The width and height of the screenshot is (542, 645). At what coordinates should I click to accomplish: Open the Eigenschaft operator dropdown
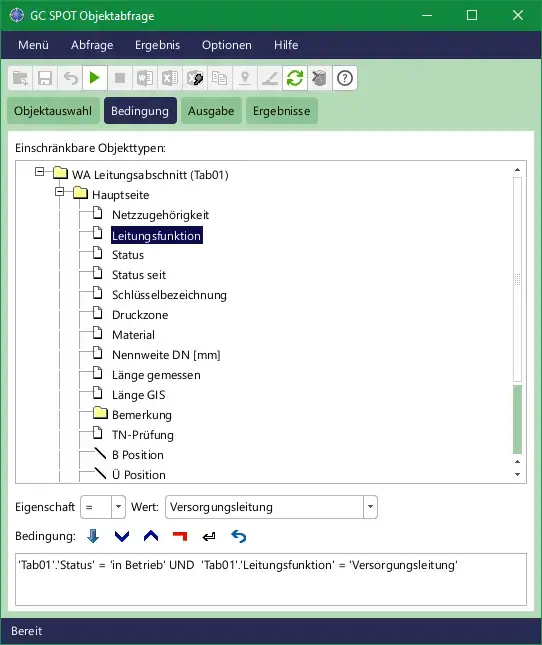pyautogui.click(x=118, y=507)
